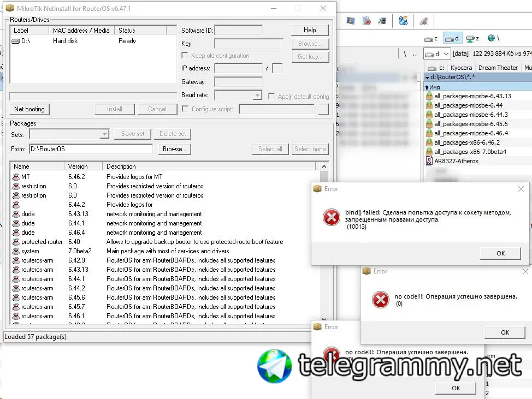The height and width of the screenshot is (399, 532).
Task: Sort files by Имя column header
Action: click(478, 87)
